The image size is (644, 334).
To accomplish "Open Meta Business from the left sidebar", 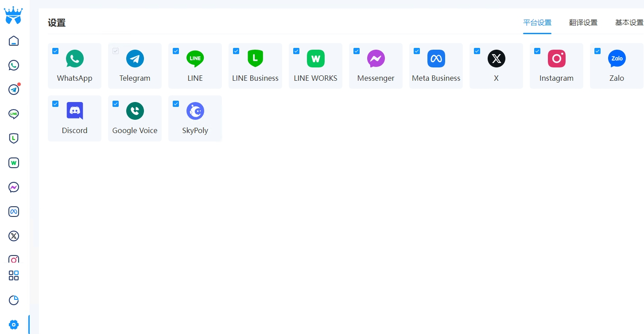I will 14,212.
